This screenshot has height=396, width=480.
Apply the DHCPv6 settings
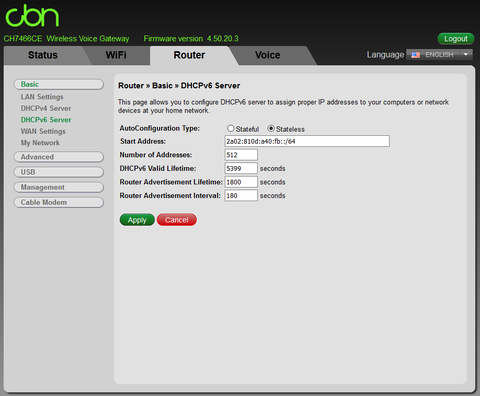pos(137,220)
